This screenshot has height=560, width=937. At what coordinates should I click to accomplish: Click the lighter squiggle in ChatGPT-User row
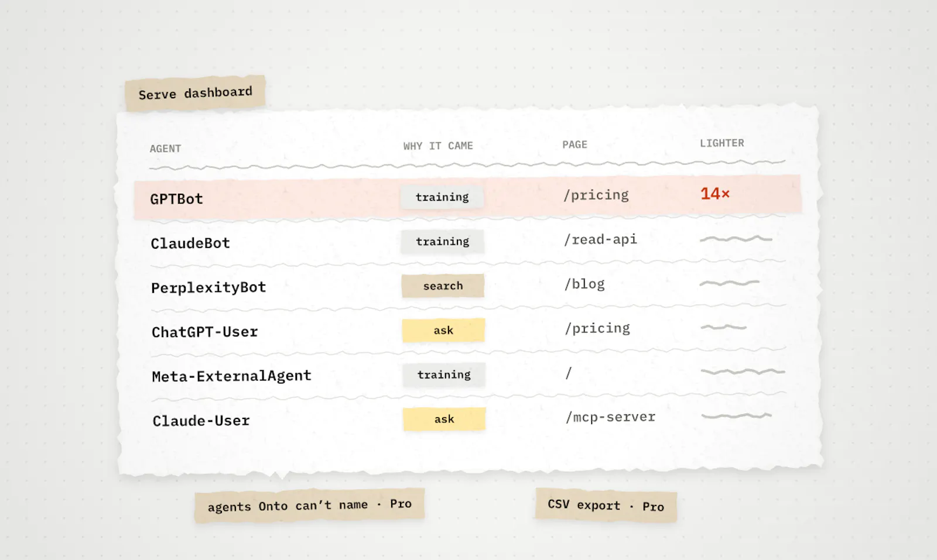tap(724, 327)
